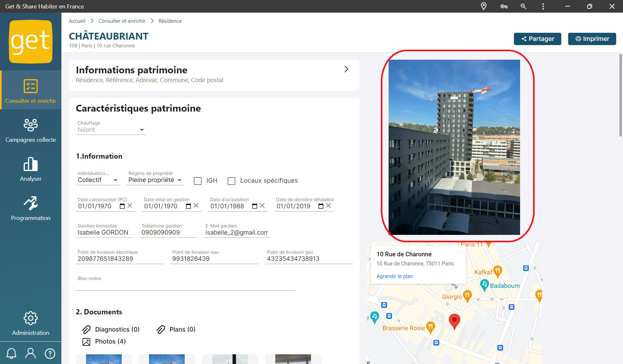Click the location pin icon in title bar
Image resolution: width=623 pixels, height=364 pixels.
[x=483, y=6]
